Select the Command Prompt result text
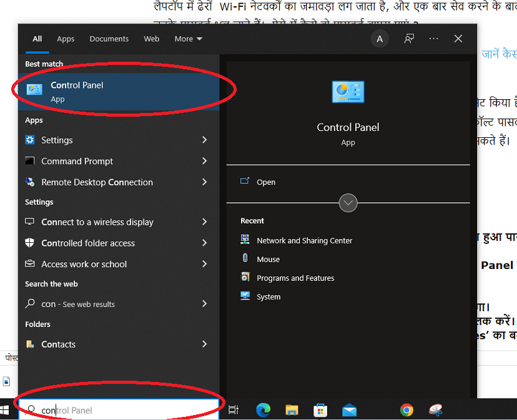The height and width of the screenshot is (420, 517). click(x=77, y=161)
